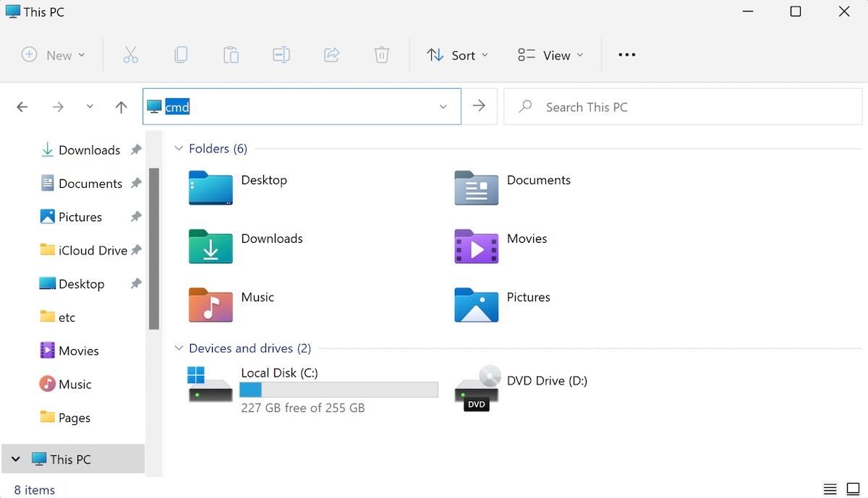This screenshot has height=498, width=868.
Task: Open the View dropdown menu
Action: tap(550, 54)
